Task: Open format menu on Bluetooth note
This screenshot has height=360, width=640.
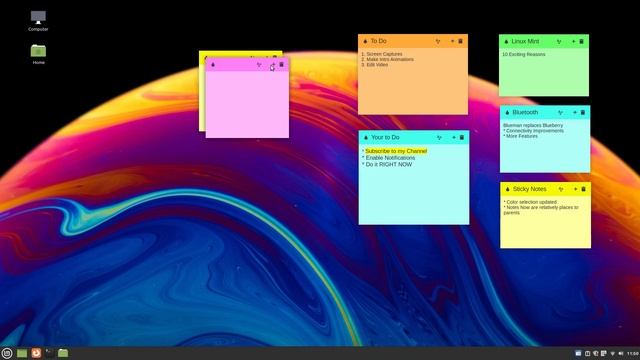Action: point(560,113)
